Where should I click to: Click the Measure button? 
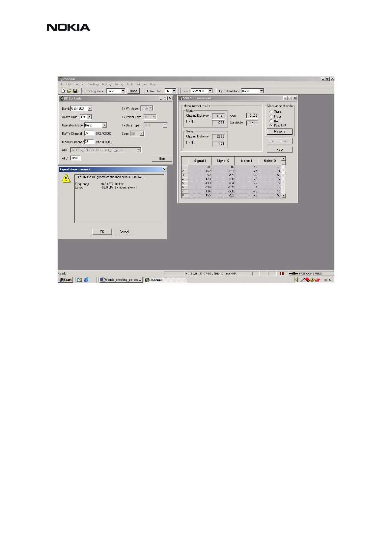click(280, 131)
